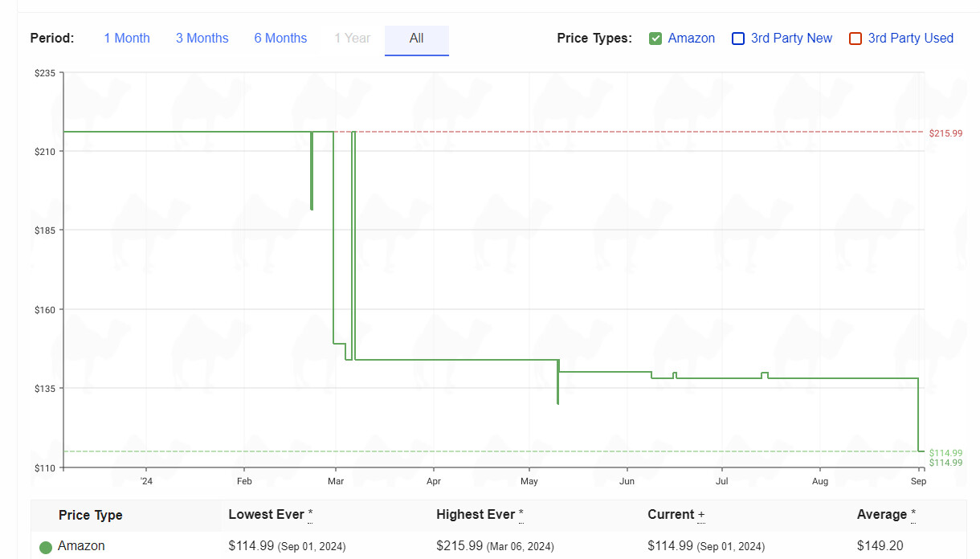Click the Price Type column header
Screen dimensions: 980x559
point(90,515)
